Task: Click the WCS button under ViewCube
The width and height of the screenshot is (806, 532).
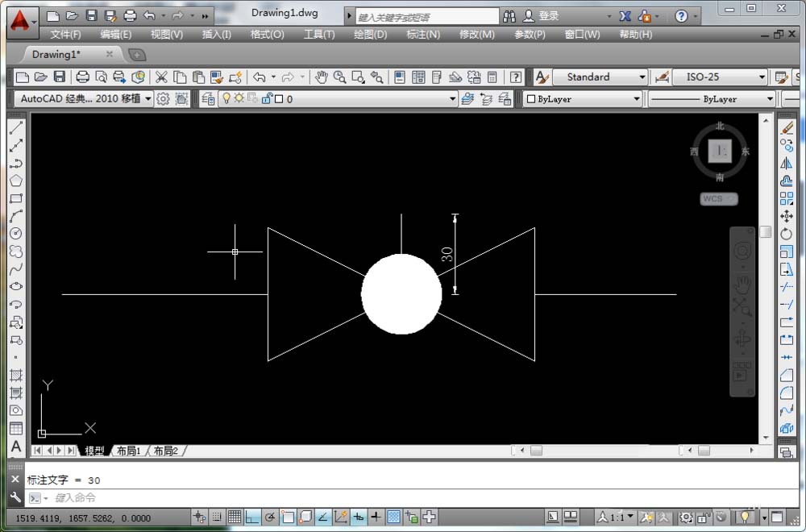Action: 719,199
